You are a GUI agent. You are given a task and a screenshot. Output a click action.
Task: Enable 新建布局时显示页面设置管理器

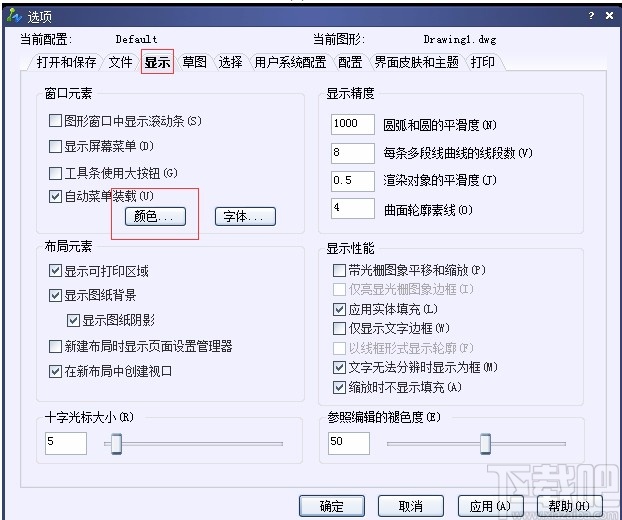[55, 346]
